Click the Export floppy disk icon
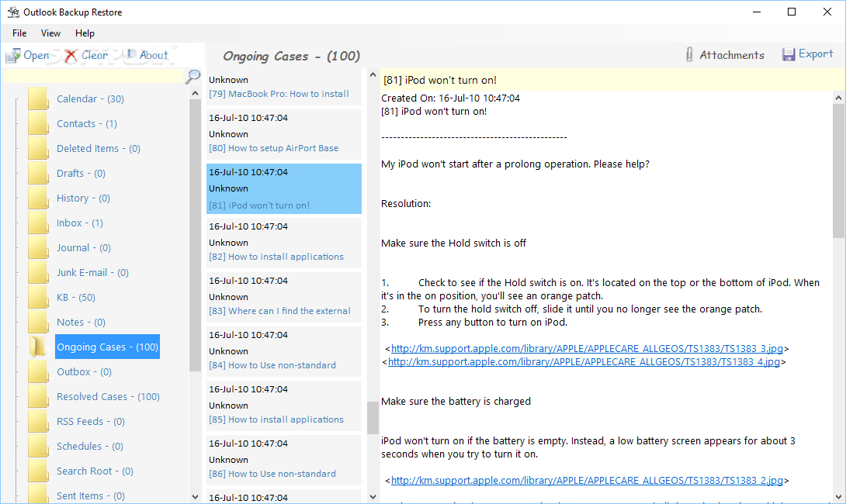Screen dimensions: 846x504 (789, 54)
